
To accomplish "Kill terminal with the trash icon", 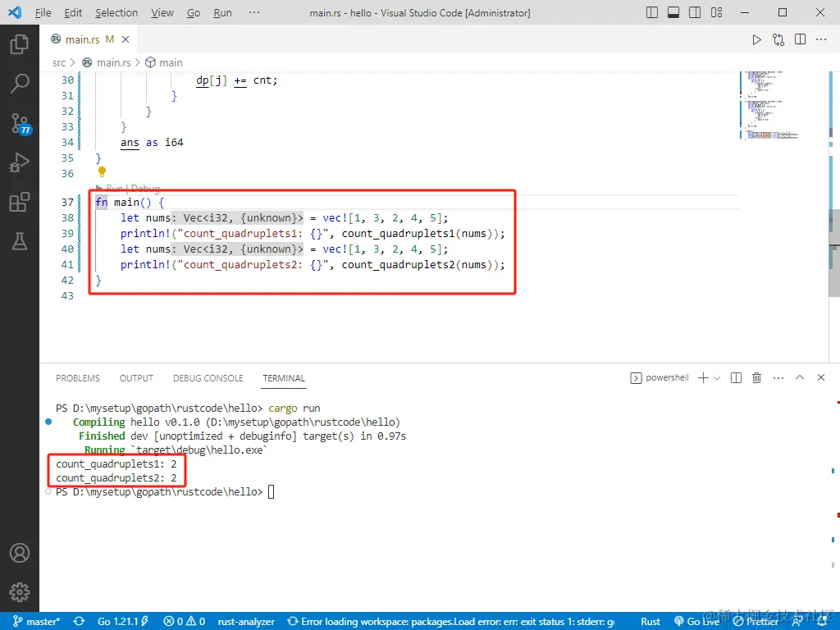I will point(757,377).
